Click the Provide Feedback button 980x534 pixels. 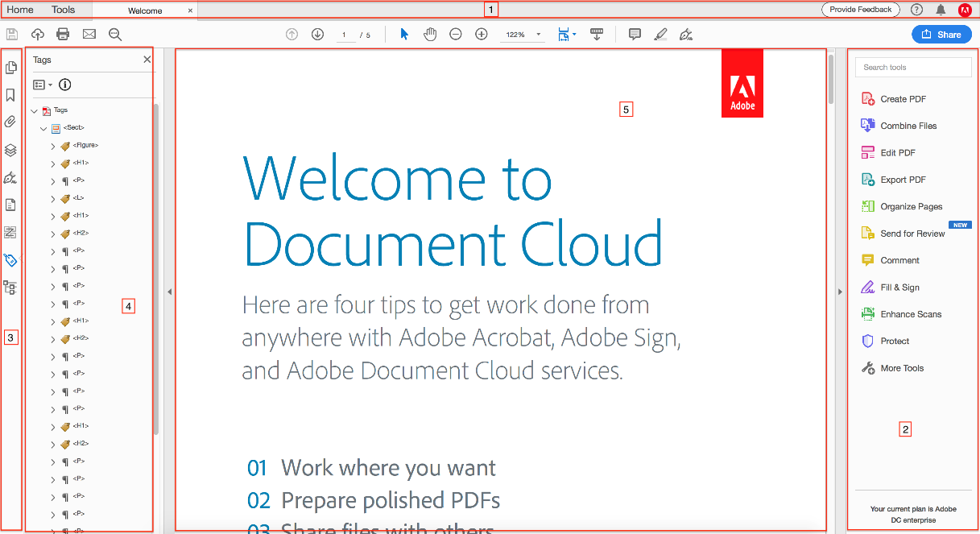coord(860,10)
